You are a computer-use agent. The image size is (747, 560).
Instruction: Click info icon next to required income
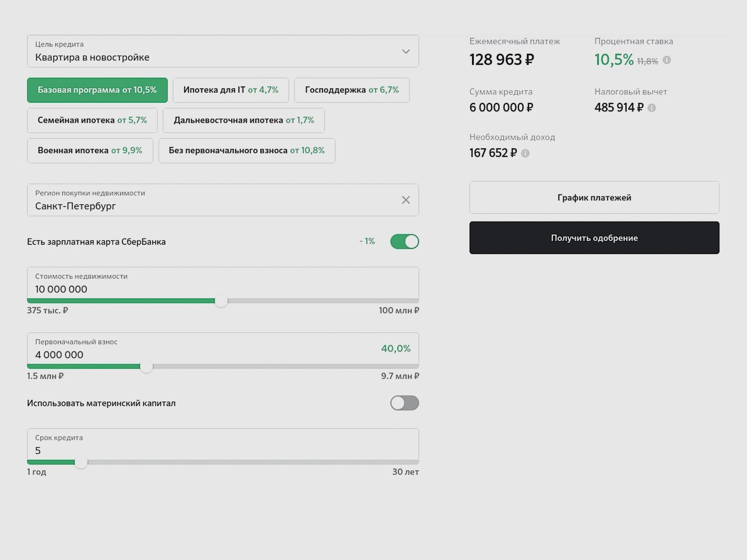point(525,153)
